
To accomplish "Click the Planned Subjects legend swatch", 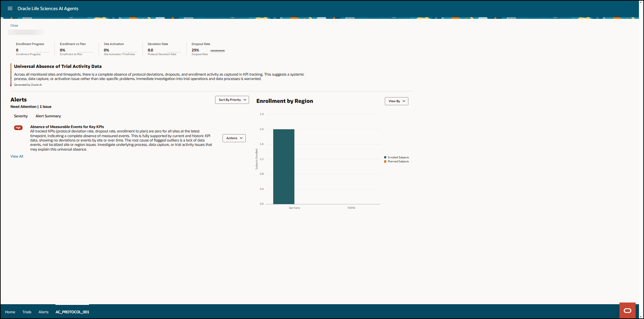I will tap(385, 161).
